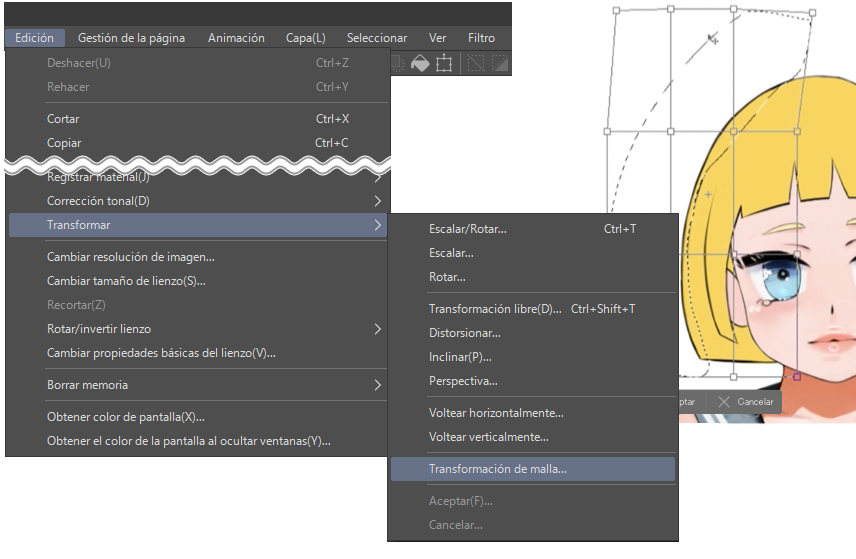Select Voltear horizontalmente in the submenu
This screenshot has height=559, width=856.
click(496, 413)
